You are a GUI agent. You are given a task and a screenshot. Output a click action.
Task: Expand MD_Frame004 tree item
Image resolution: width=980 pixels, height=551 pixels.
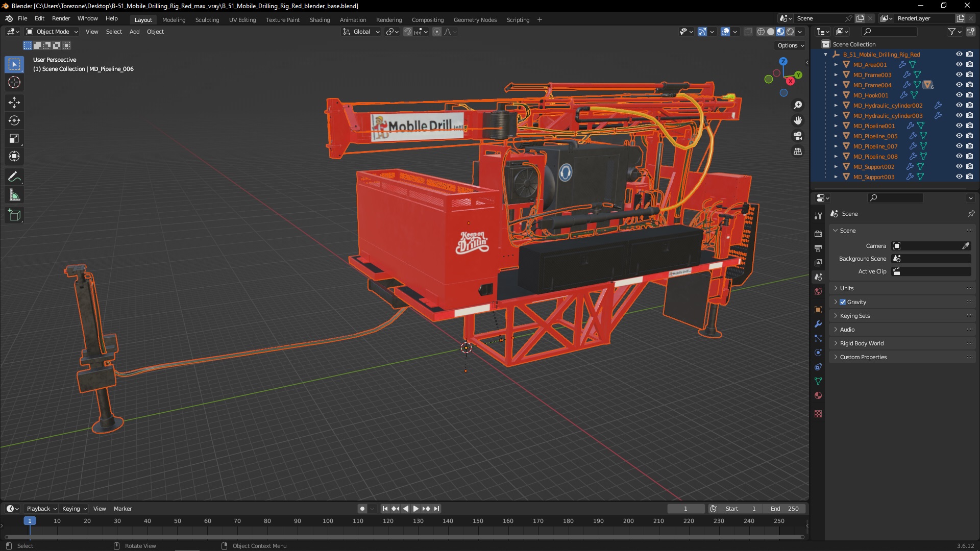(x=836, y=85)
